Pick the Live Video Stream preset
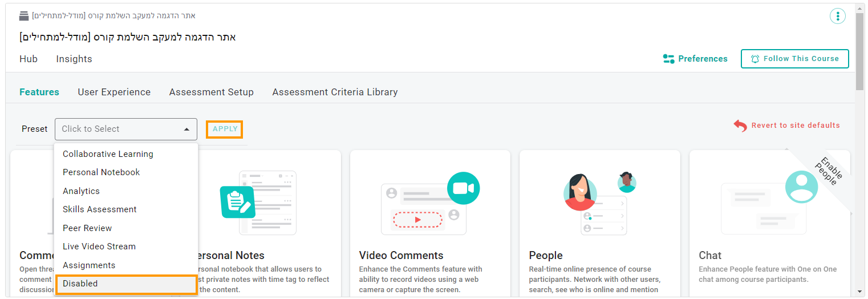868x299 pixels. [99, 247]
